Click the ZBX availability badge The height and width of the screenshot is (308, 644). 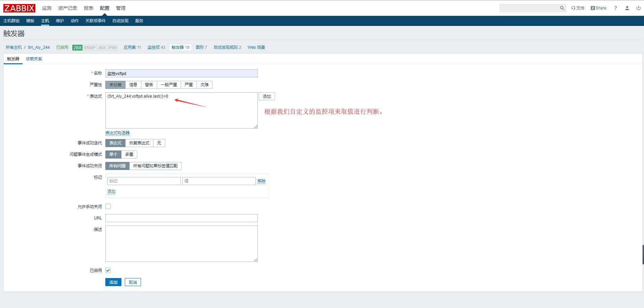tap(77, 47)
